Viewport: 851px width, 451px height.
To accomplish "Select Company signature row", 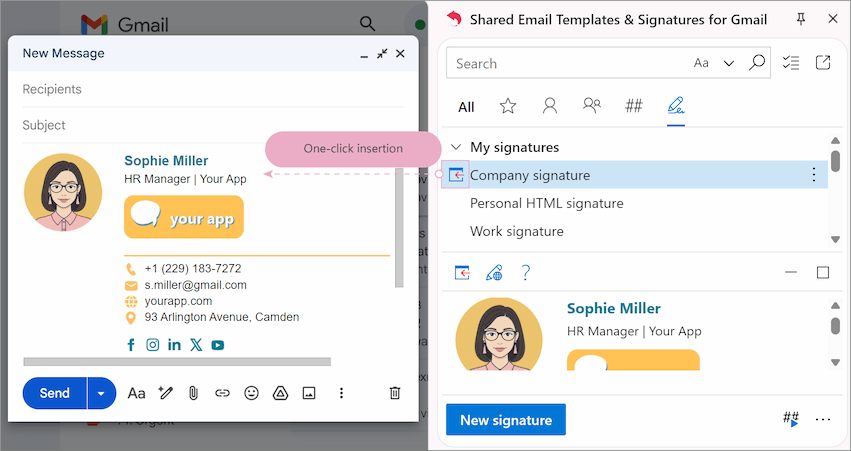I will point(635,175).
